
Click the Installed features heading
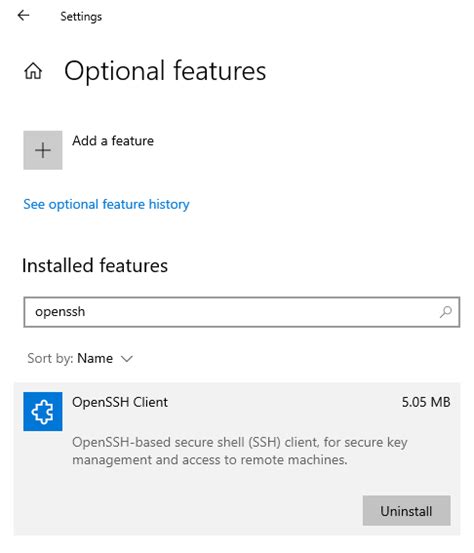[x=95, y=266]
